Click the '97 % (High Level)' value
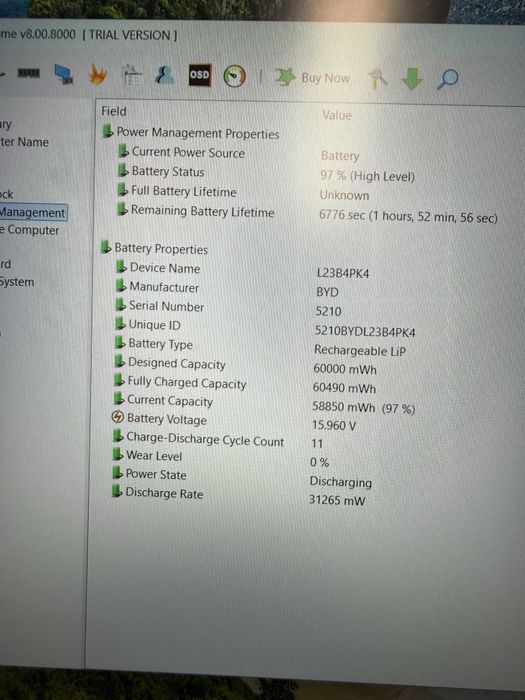The image size is (525, 700). pos(367,176)
